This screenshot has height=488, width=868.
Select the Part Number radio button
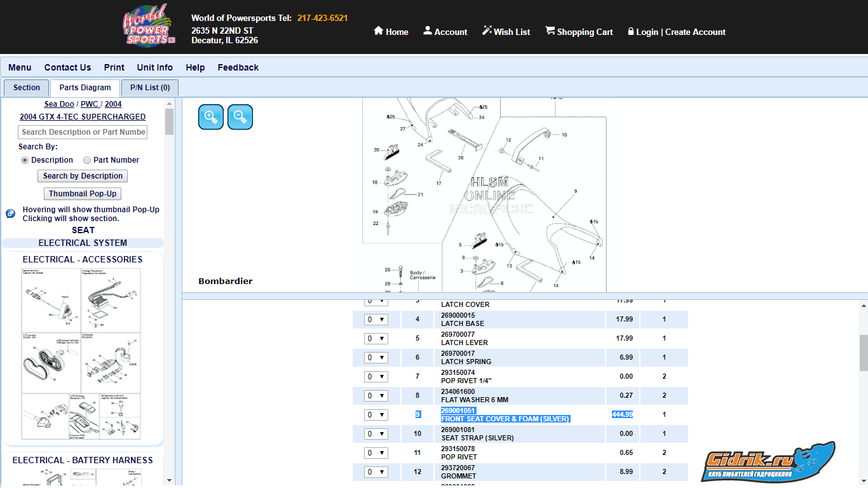tap(87, 160)
